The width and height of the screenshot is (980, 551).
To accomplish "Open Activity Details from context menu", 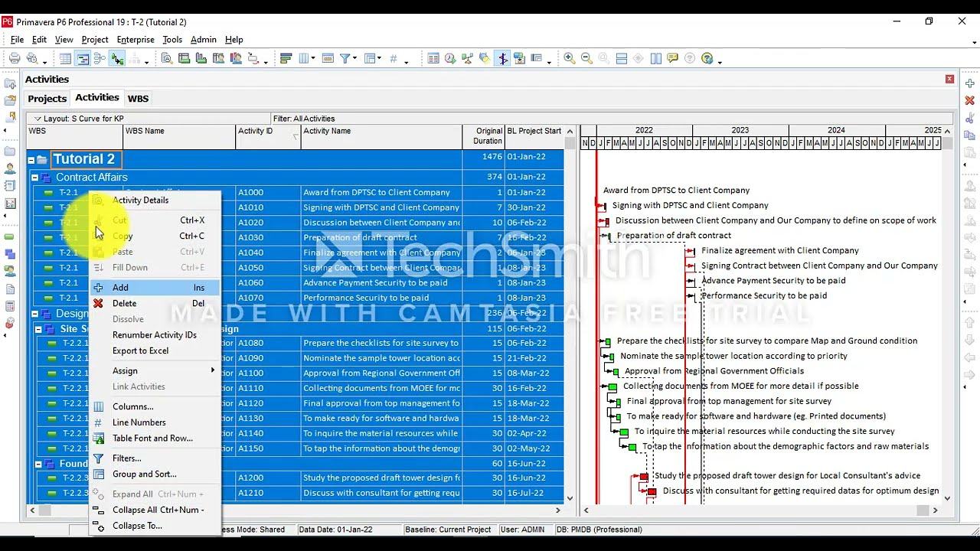I will (x=154, y=200).
